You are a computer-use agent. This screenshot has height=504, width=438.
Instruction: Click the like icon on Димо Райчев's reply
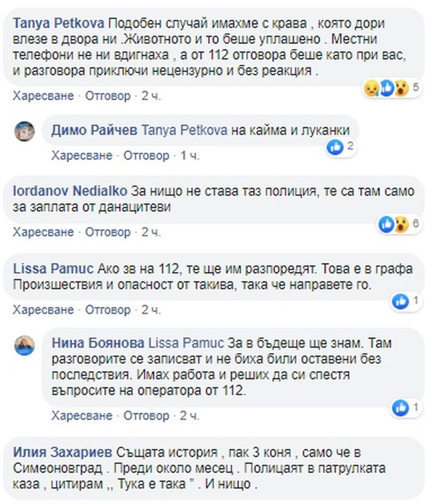coord(335,147)
